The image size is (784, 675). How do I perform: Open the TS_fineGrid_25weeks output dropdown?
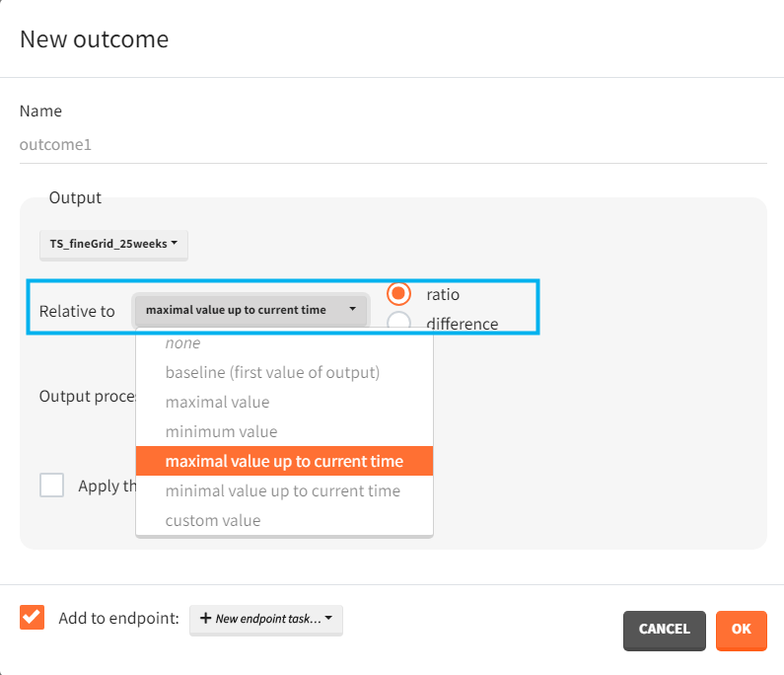(113, 243)
